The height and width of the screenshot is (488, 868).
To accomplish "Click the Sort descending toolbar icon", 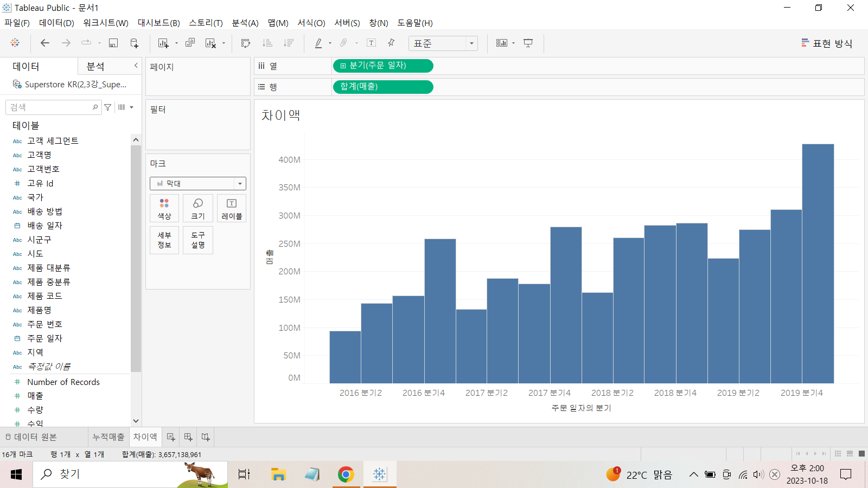I will [x=289, y=43].
